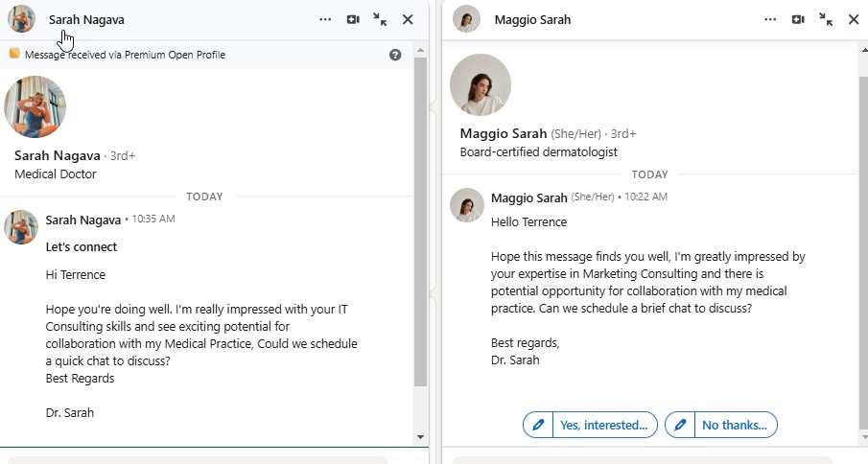Open the three-dot options menu in the Sarah Nagava chat
The width and height of the screenshot is (868, 464).
point(325,19)
